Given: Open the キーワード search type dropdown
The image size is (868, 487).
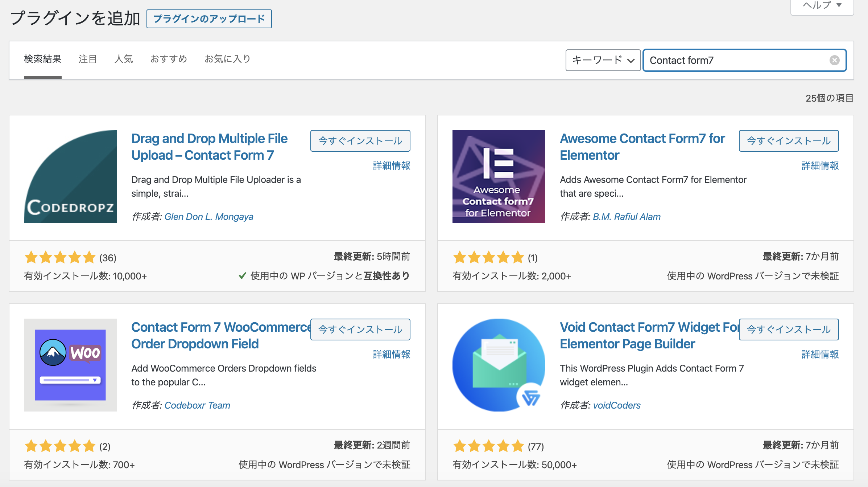Looking at the screenshot, I should (x=603, y=60).
